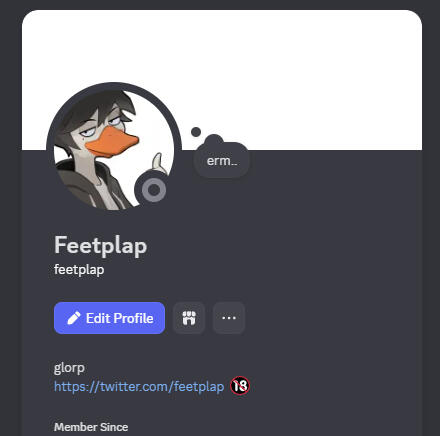Click the Edit Profile button label
Screen dimensions: 440x436
click(x=120, y=318)
